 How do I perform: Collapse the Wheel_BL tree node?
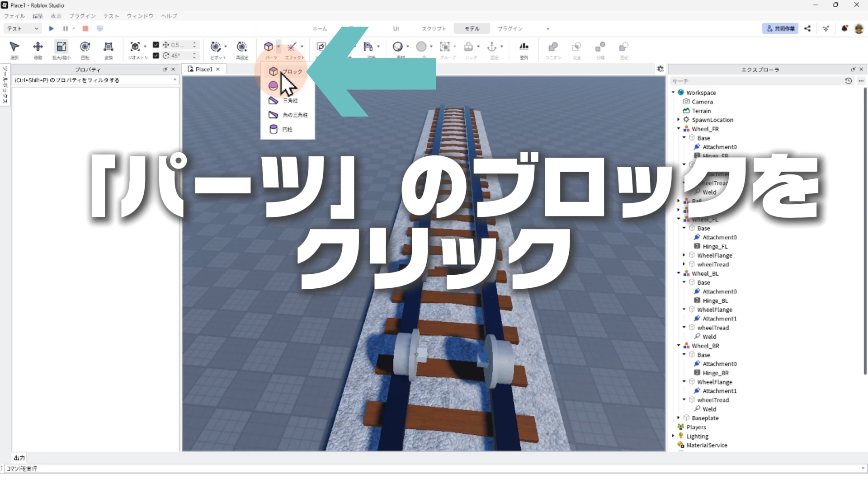click(x=679, y=273)
